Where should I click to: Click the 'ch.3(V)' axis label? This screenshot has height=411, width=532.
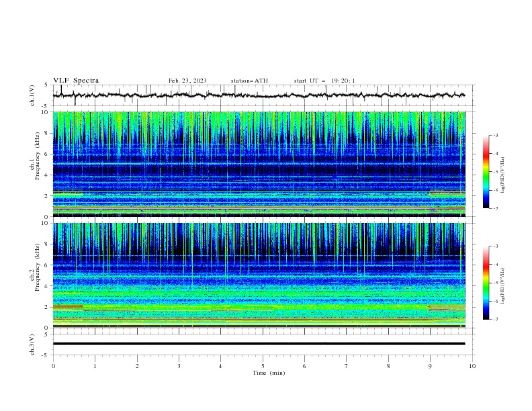32,345
